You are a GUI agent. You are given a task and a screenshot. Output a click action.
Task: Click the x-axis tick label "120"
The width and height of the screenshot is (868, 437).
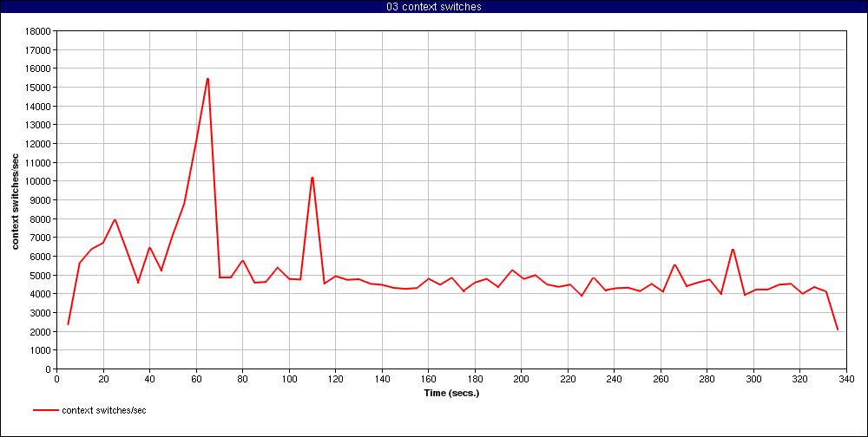[x=335, y=379]
